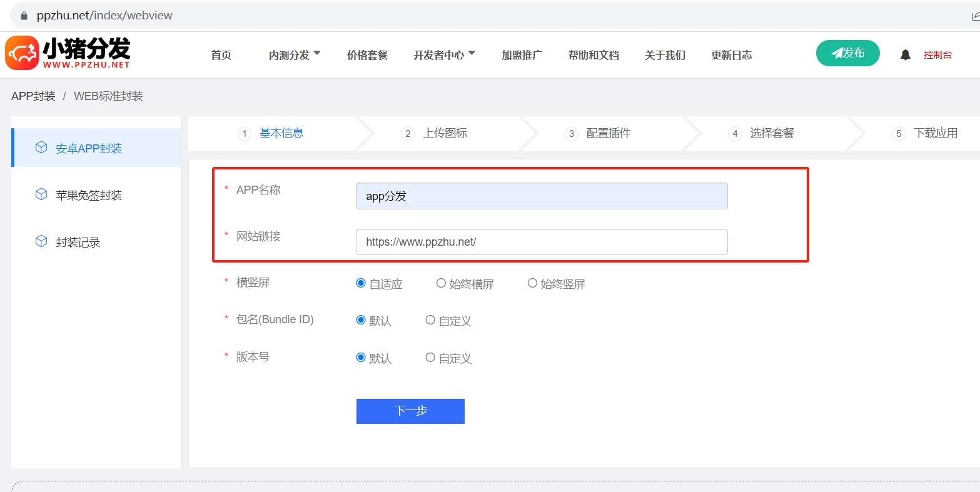Image resolution: width=980 pixels, height=492 pixels.
Task: Select 始终竖屏 orientation radio button
Action: point(532,283)
